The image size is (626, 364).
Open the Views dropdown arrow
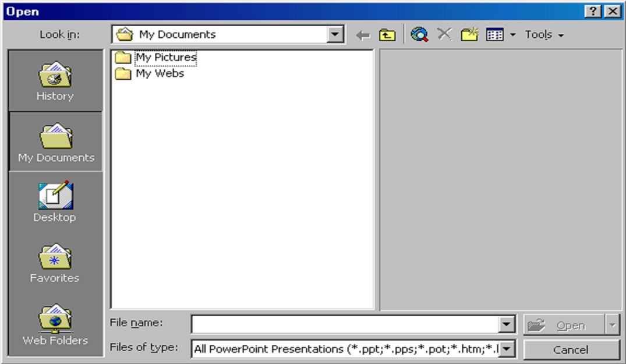coord(513,36)
